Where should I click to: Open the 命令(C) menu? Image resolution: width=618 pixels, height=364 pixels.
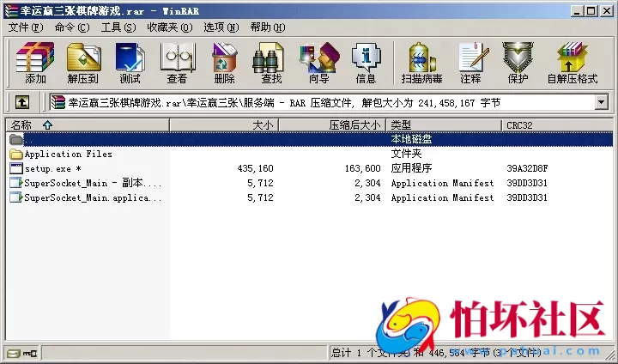point(72,27)
